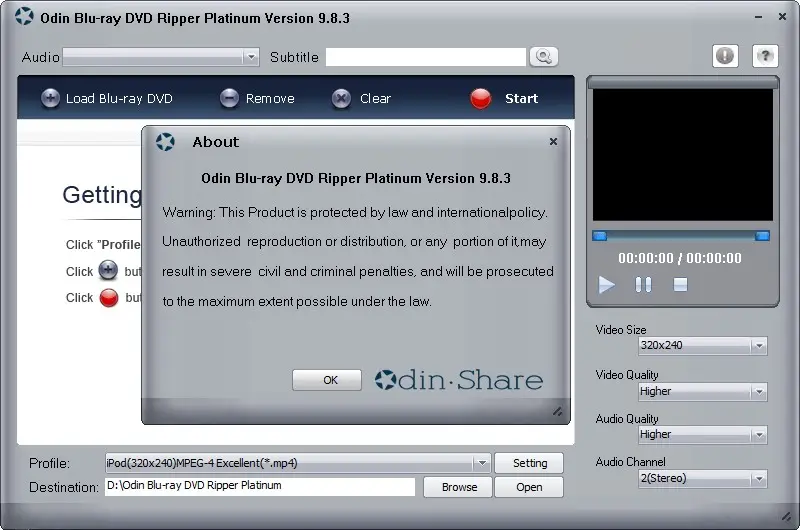Click the About dialog resize grip
This screenshot has height=530, width=800.
point(558,412)
